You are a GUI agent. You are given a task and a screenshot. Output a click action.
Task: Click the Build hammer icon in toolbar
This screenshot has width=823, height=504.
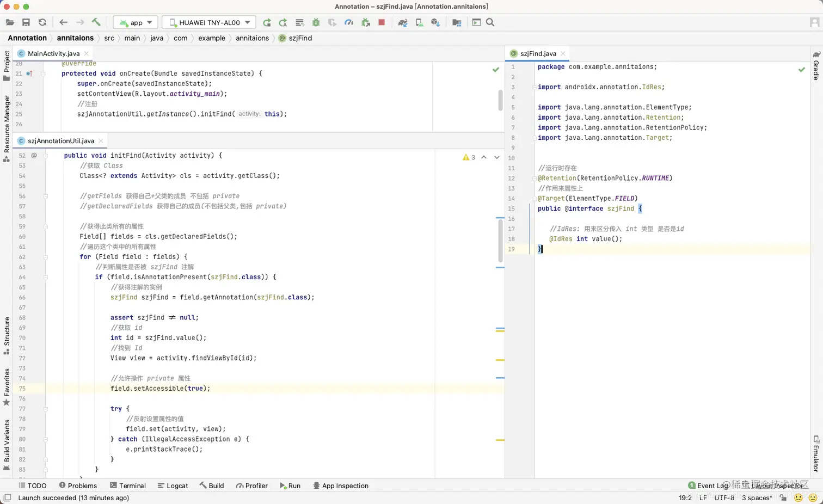pyautogui.click(x=96, y=22)
